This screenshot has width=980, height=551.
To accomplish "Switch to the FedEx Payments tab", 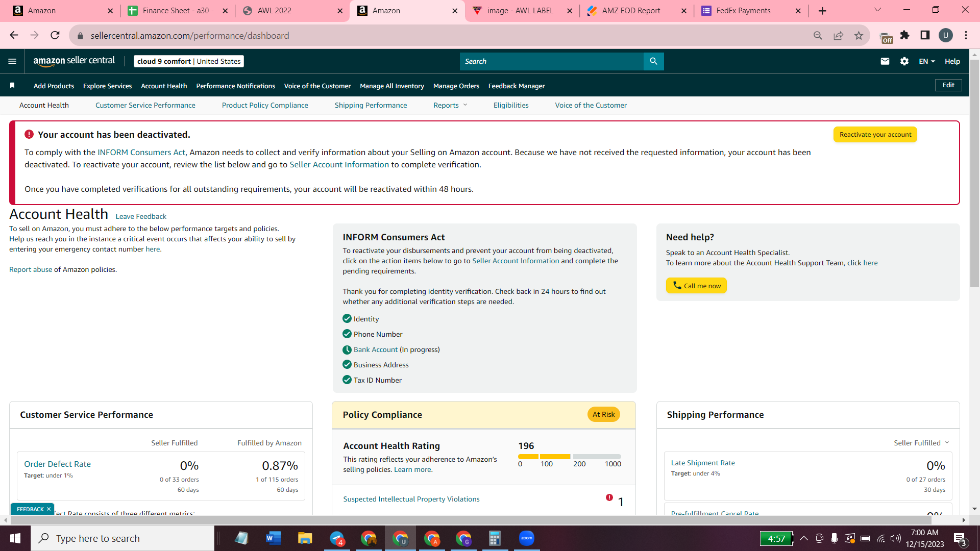I will (751, 11).
